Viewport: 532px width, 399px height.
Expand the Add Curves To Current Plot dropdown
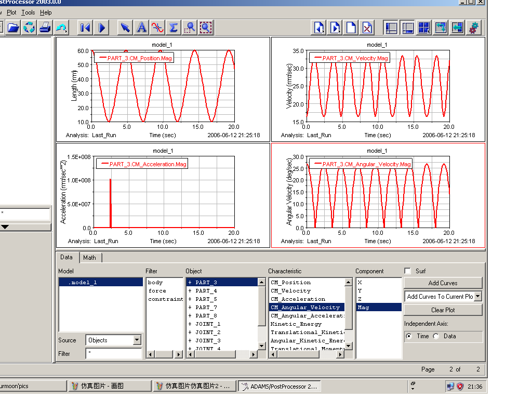477,296
